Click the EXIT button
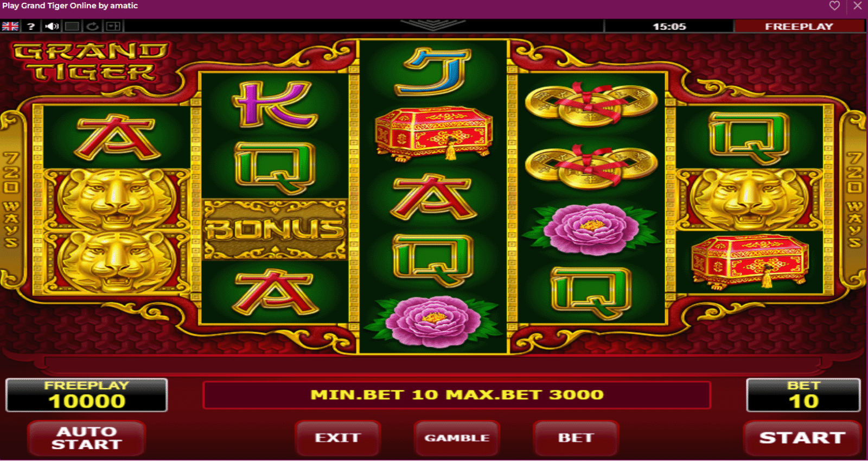Viewport: 868px width, 461px height. pos(337,438)
